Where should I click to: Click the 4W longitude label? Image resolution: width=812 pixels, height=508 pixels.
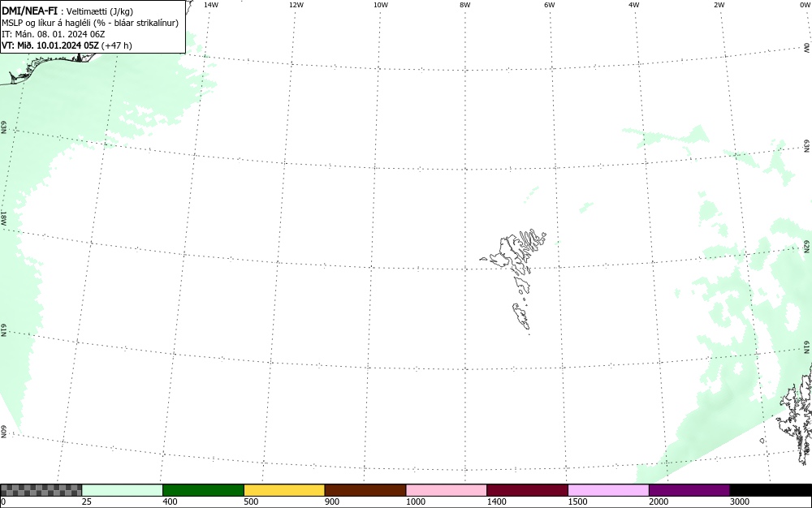634,5
